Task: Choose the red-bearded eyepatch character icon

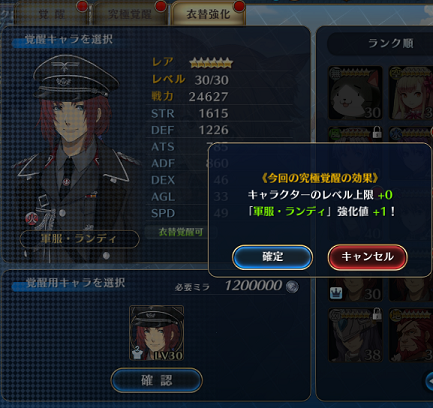Action: pos(411,335)
